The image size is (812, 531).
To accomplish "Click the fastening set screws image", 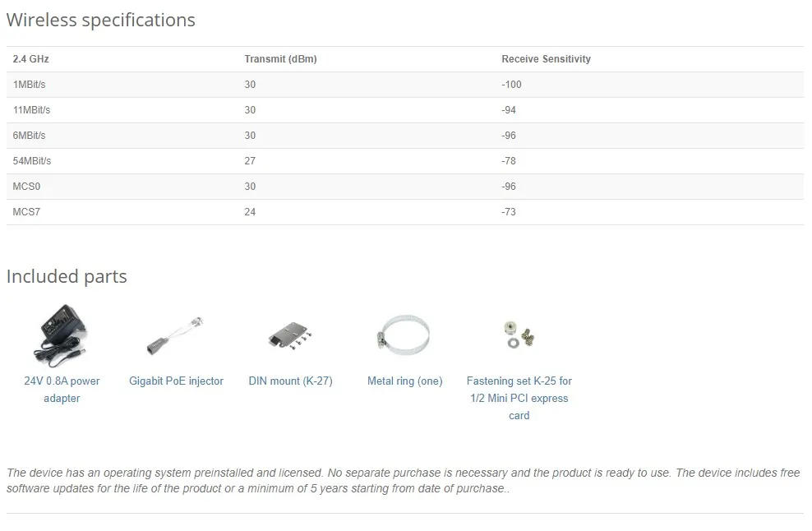I will (519, 334).
